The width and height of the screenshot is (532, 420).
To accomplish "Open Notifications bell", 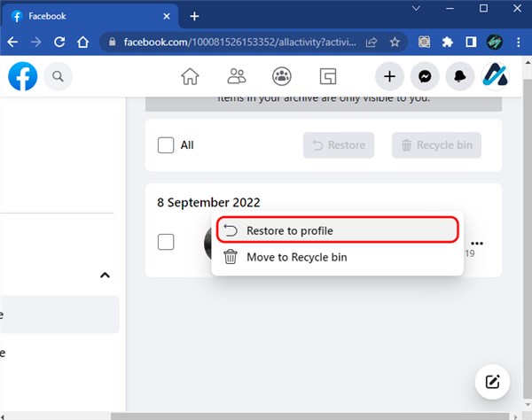I will tap(459, 76).
